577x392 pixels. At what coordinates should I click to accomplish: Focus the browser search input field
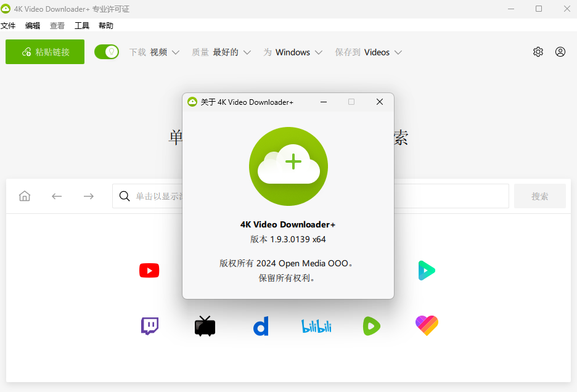coord(311,196)
